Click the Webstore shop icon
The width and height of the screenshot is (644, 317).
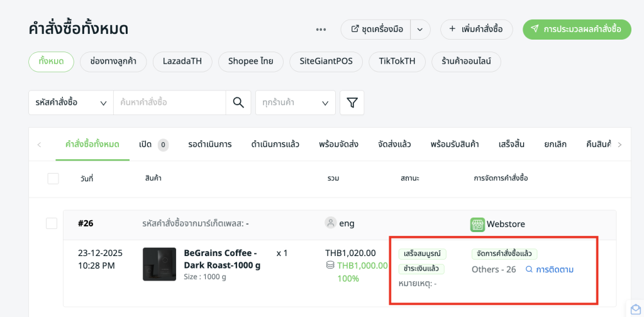pos(477,225)
